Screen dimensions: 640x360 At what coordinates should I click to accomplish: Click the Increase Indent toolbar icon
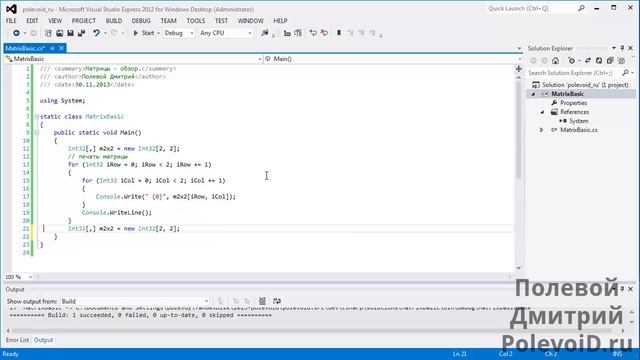(x=298, y=33)
